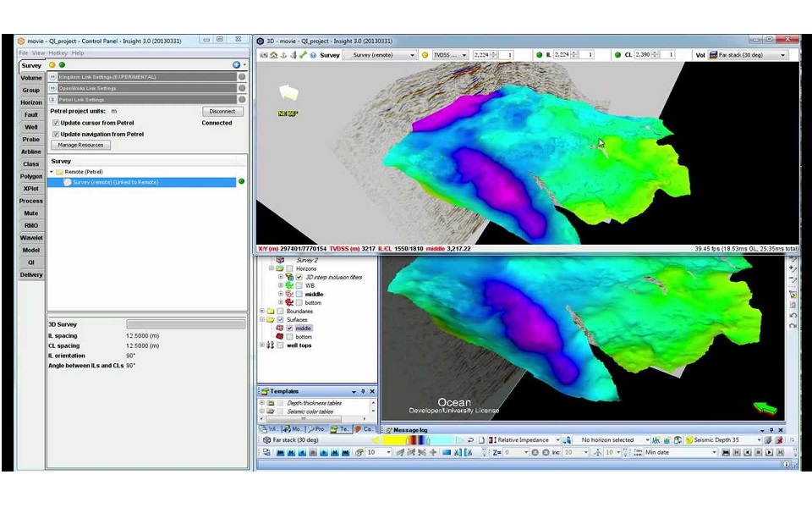Uncheck Update navigation from Petrel
The image size is (812, 508).
coord(56,134)
